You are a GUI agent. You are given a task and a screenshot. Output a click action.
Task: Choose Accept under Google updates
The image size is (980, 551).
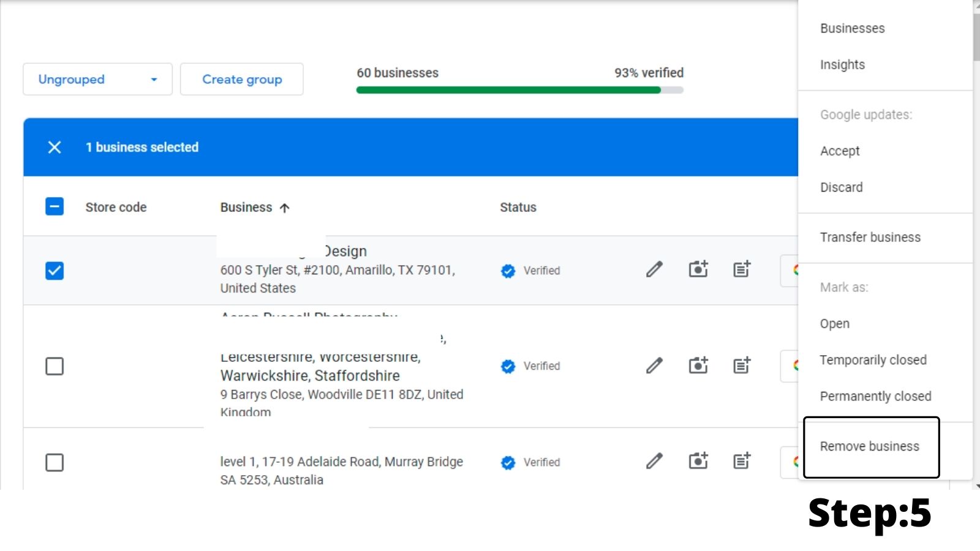pyautogui.click(x=840, y=151)
